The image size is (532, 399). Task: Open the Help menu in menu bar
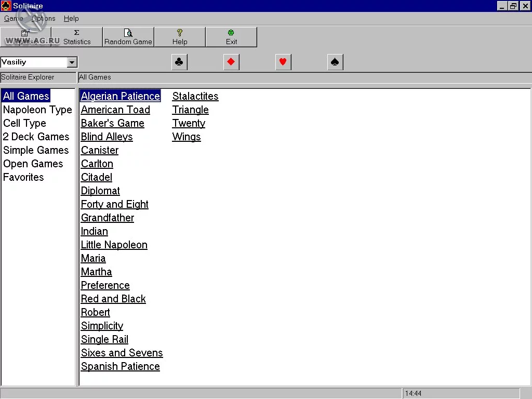pos(71,18)
